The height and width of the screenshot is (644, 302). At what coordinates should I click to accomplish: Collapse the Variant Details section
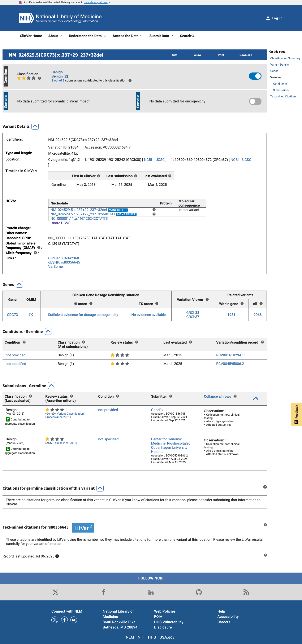click(35, 127)
